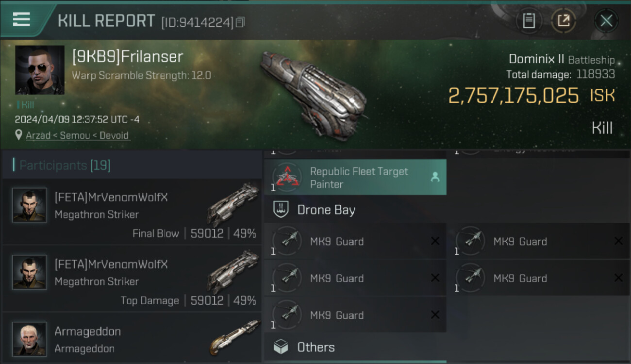Viewport: 631px width, 364px height.
Task: Click the pilot icon on Target Painter row
Action: [435, 178]
